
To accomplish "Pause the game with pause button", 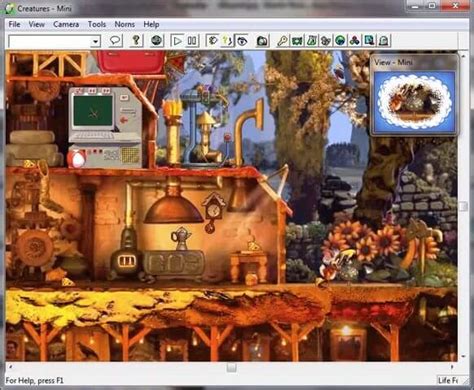I will pyautogui.click(x=192, y=41).
